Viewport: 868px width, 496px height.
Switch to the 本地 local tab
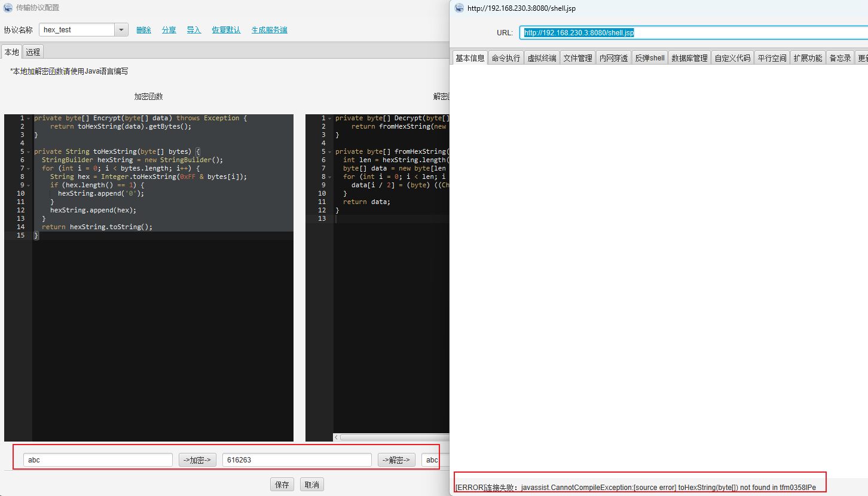[x=11, y=51]
